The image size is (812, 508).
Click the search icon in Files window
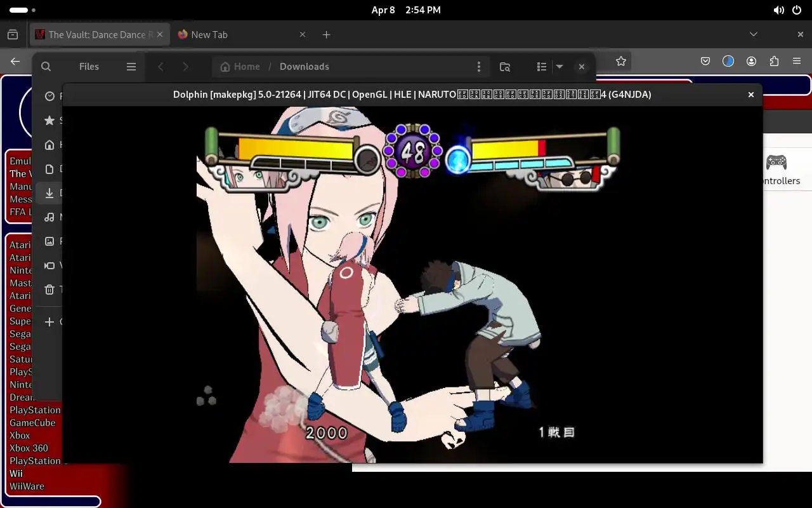pos(46,67)
